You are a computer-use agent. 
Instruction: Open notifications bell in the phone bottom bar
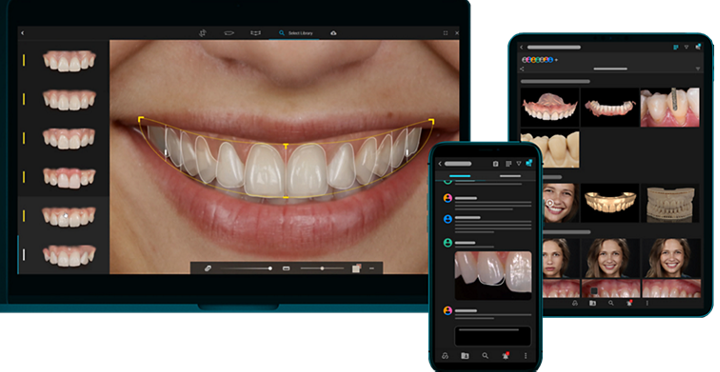(x=506, y=355)
